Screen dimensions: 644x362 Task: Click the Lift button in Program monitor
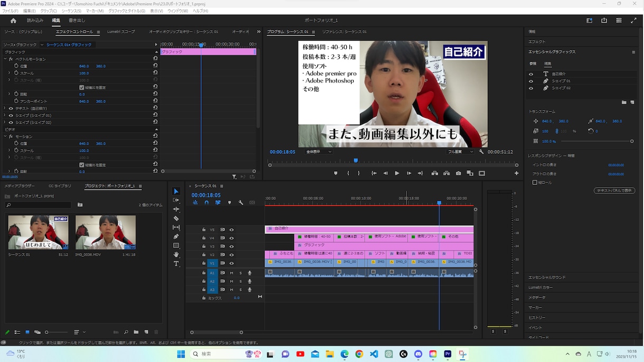point(435,173)
